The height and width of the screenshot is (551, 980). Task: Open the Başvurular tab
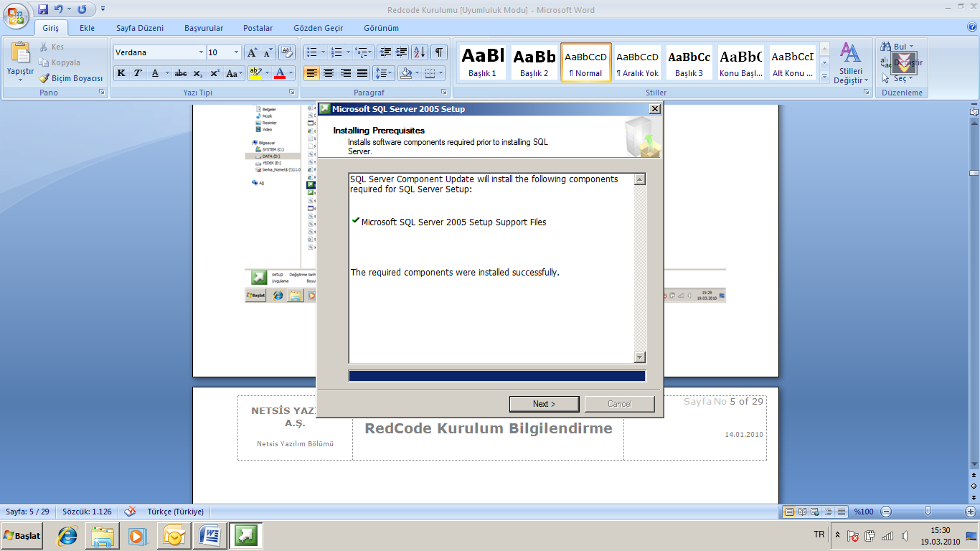click(x=204, y=28)
